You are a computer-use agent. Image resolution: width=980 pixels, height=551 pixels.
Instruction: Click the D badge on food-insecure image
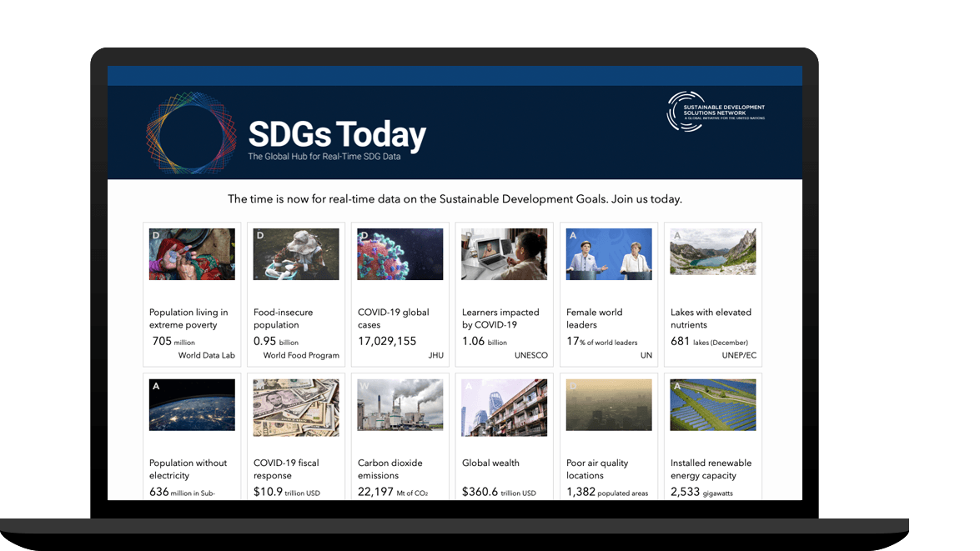(x=259, y=236)
